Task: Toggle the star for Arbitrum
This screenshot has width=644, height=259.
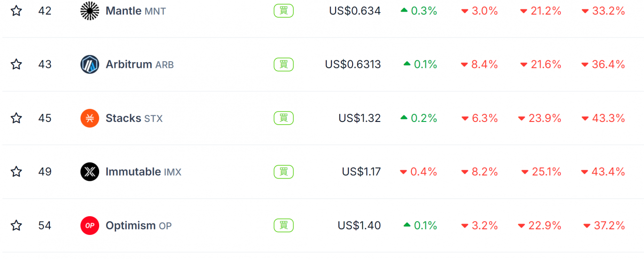Action: pos(16,65)
